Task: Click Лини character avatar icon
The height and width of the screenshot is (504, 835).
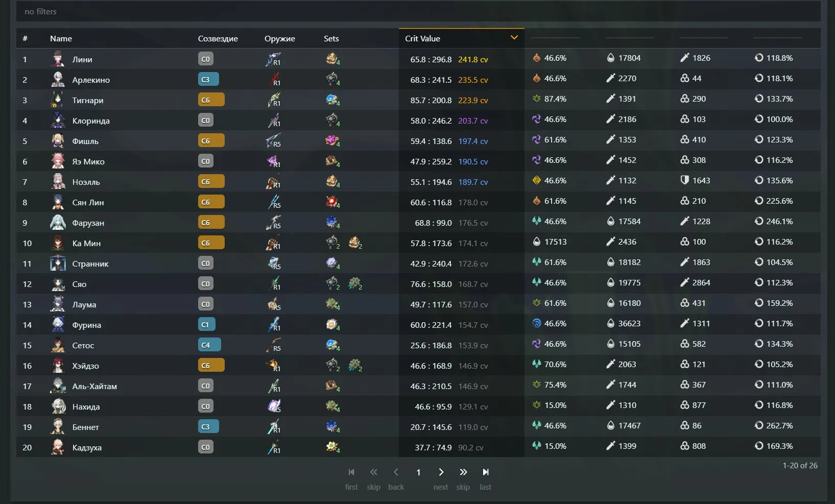Action: [x=58, y=59]
